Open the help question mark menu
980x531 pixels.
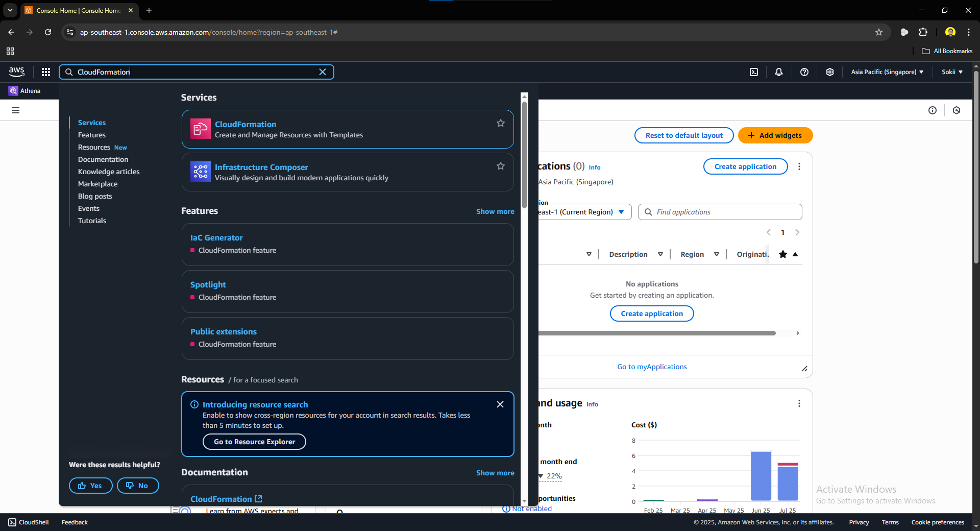pos(804,72)
